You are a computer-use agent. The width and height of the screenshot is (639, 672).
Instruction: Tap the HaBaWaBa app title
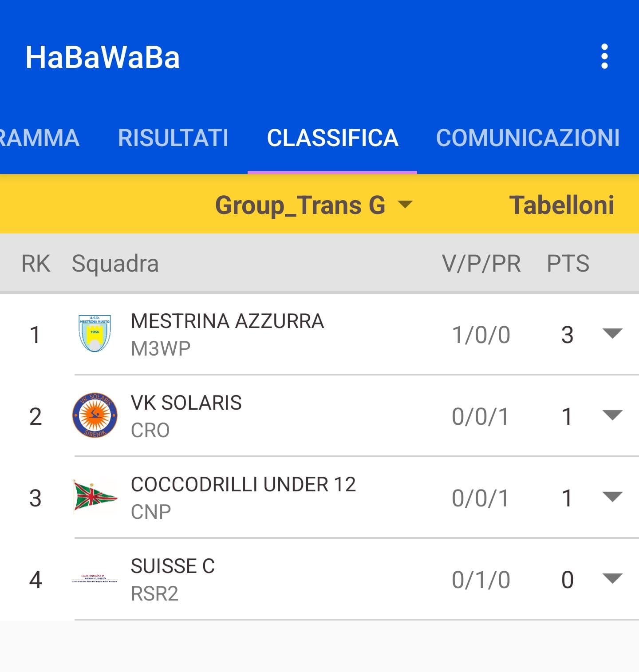pos(103,57)
